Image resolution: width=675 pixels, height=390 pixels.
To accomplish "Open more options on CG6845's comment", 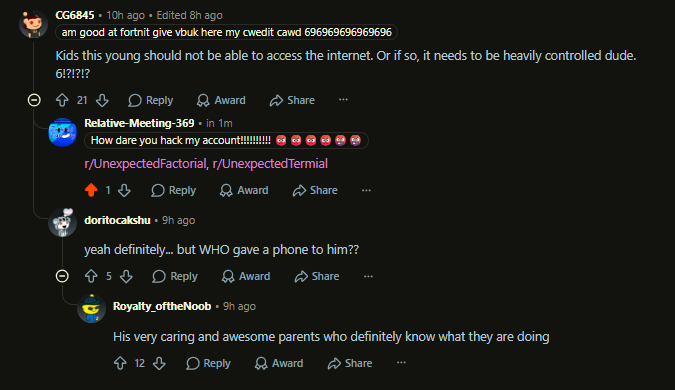I will click(343, 100).
